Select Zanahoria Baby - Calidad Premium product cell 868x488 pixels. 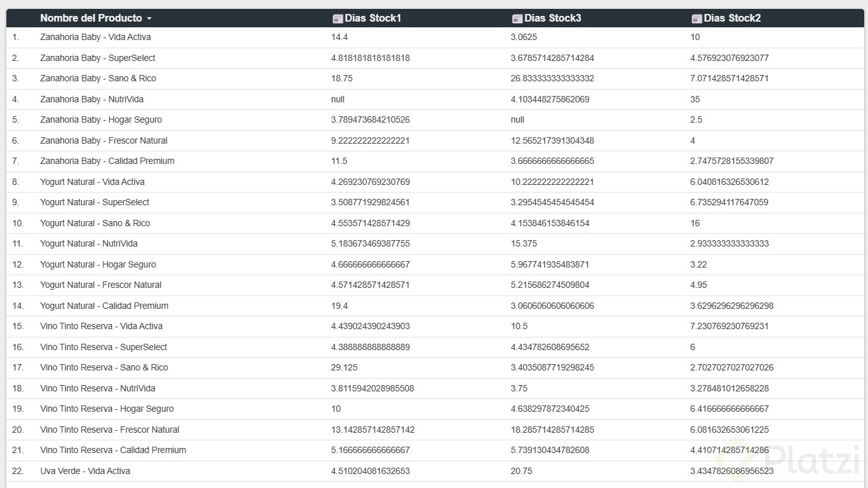point(107,161)
